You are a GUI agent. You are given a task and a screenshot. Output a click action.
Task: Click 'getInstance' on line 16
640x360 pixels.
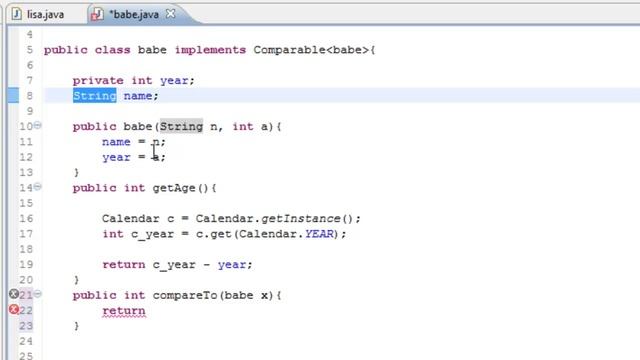click(301, 219)
